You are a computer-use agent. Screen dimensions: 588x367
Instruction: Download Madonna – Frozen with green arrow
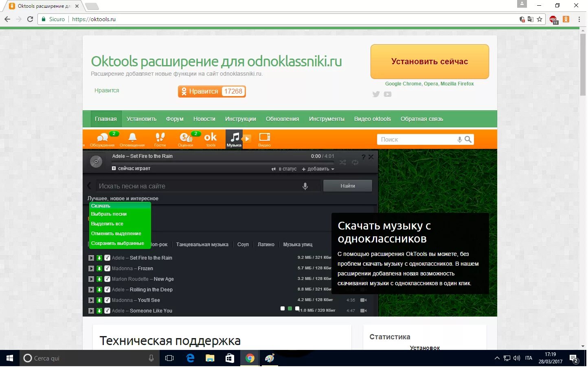point(99,269)
